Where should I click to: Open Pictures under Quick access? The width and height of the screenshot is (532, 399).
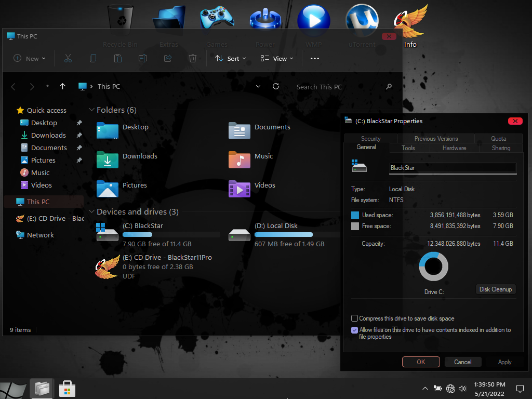[43, 160]
